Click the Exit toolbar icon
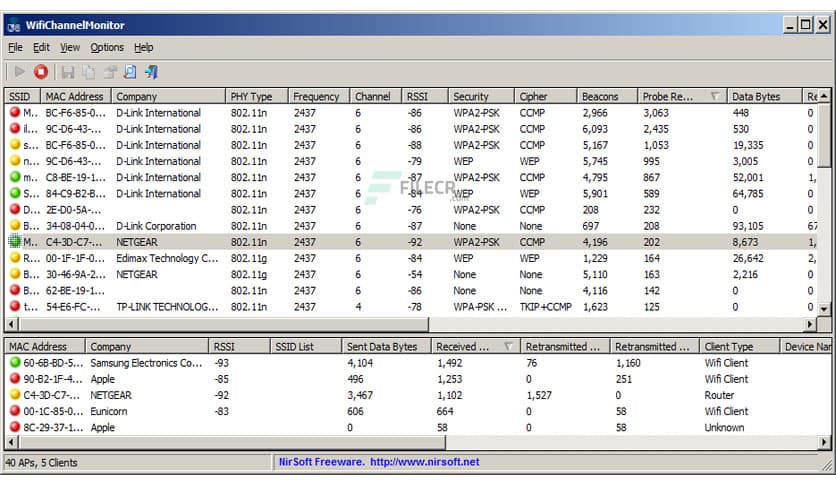This screenshot has height=484, width=836. pos(151,71)
